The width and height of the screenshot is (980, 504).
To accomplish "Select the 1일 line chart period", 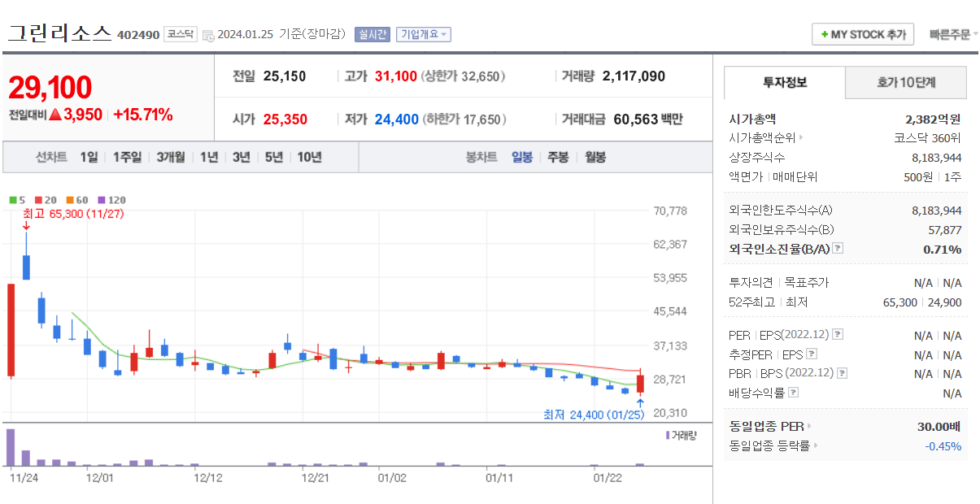I will 89,157.
